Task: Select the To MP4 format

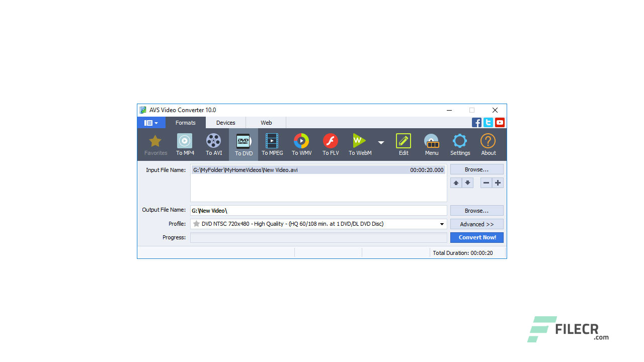Action: click(x=185, y=145)
